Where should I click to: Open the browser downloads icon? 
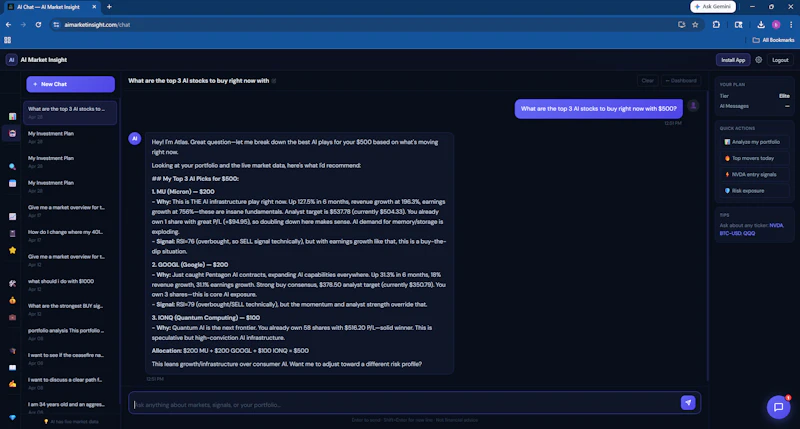[761, 24]
